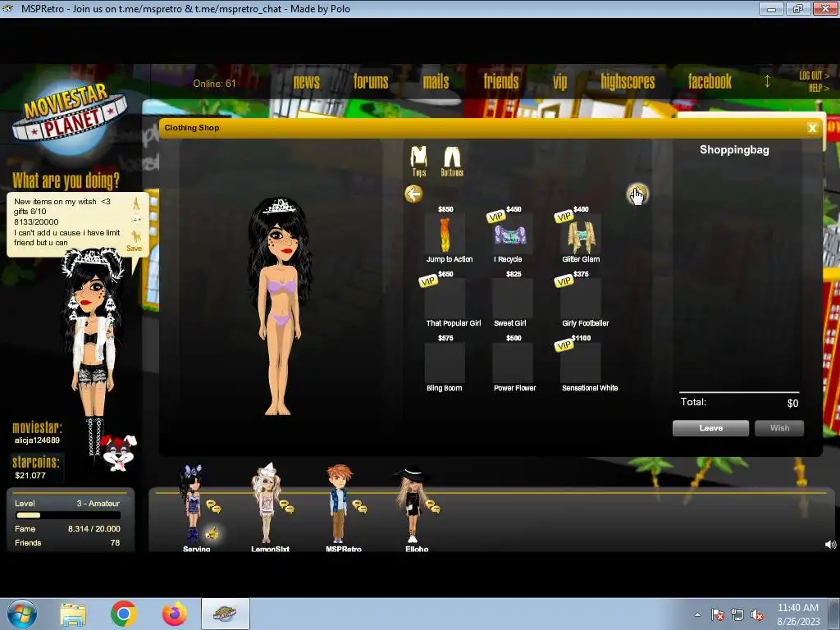Choose the Girly Footballer item slot
The height and width of the screenshot is (630, 840).
tap(581, 299)
